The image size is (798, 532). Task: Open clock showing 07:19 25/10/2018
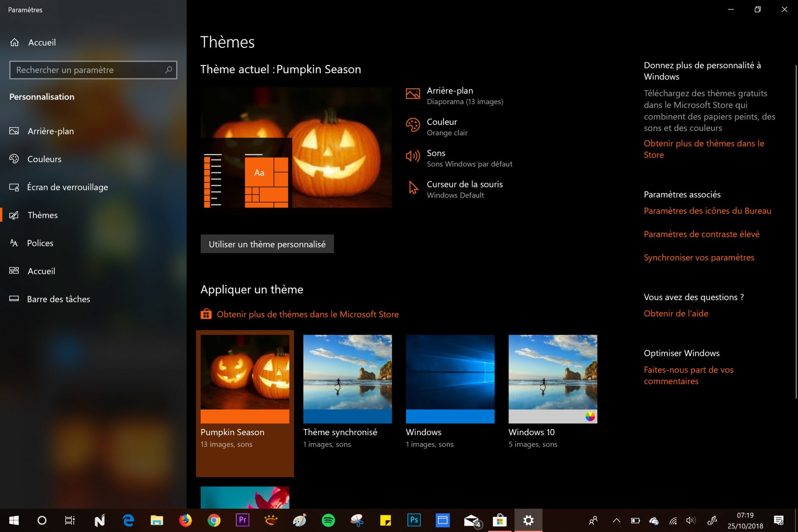[745, 521]
